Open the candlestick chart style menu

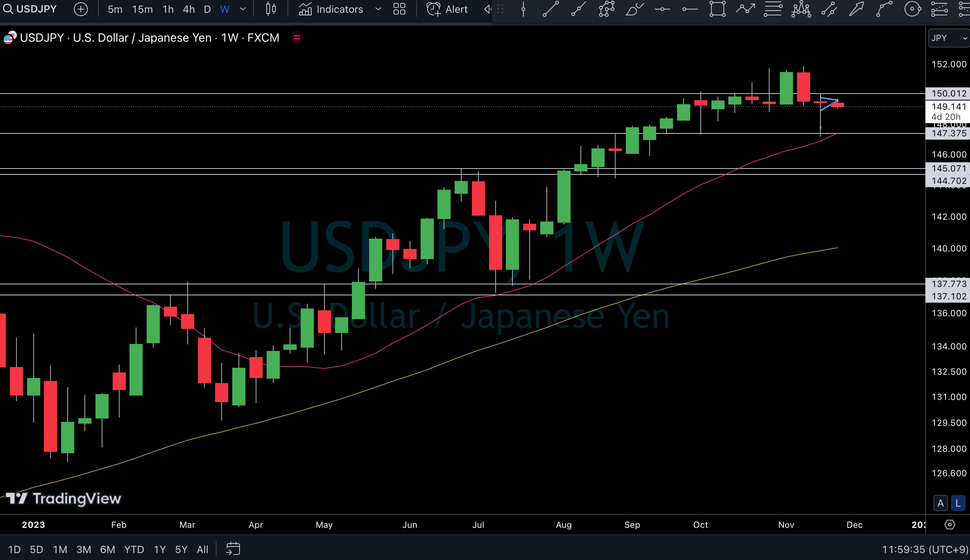coord(271,9)
